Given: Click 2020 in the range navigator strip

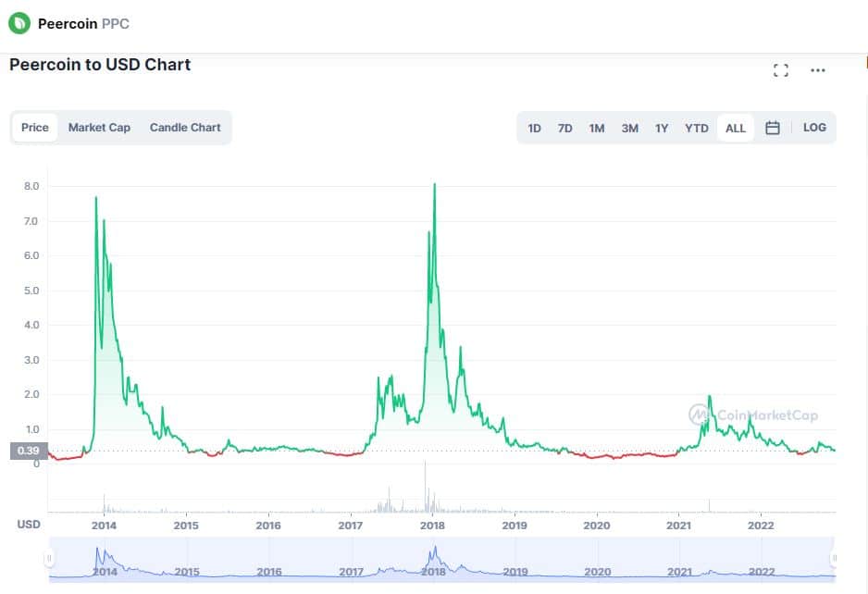Looking at the screenshot, I should [x=597, y=572].
